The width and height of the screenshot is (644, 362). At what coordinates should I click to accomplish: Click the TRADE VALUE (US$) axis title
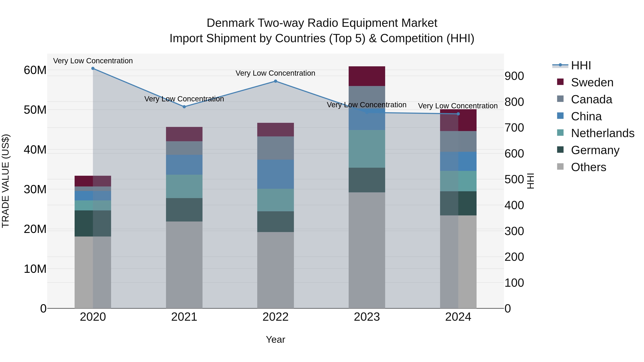(6, 181)
